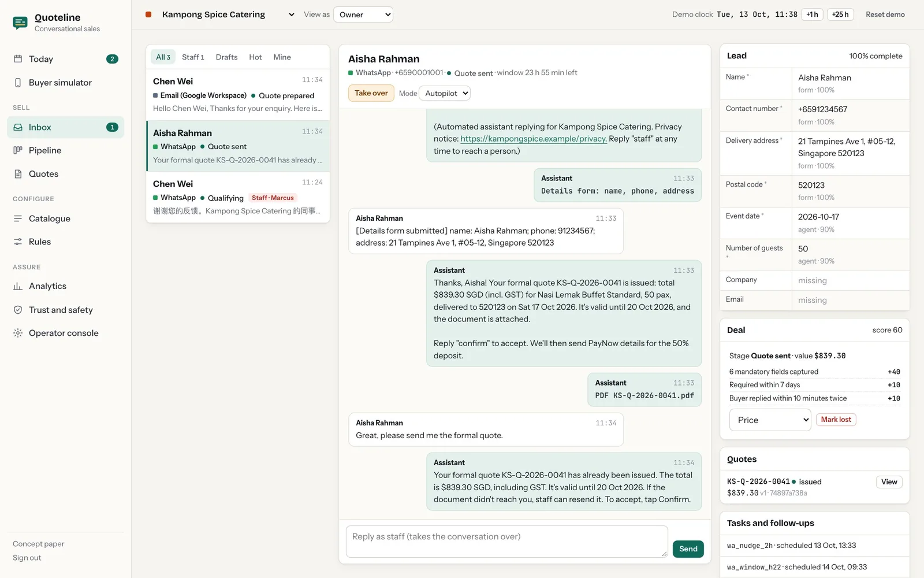The image size is (924, 578).
Task: Open the Rules sliders icon
Action: click(x=18, y=242)
